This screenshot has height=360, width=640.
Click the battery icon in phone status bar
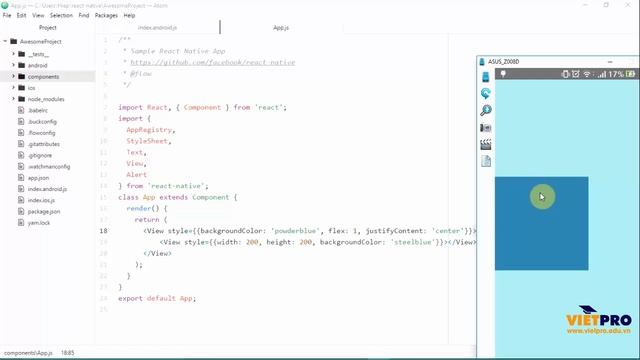point(631,74)
